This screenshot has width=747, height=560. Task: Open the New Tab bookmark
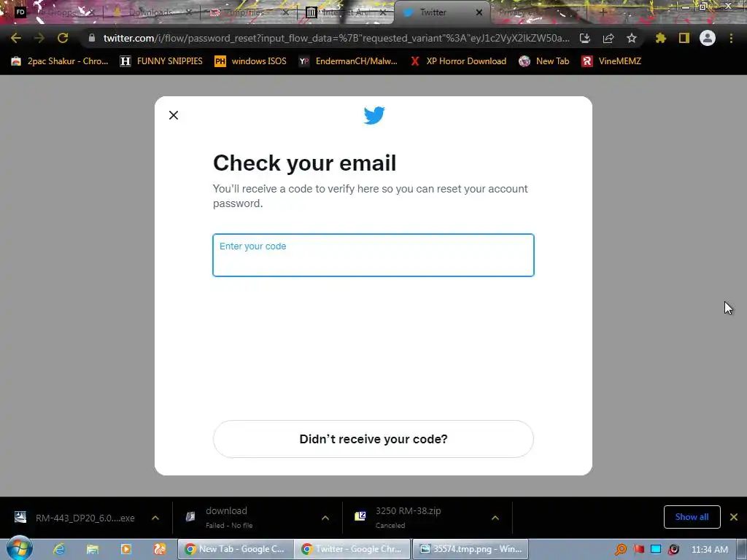(x=544, y=61)
